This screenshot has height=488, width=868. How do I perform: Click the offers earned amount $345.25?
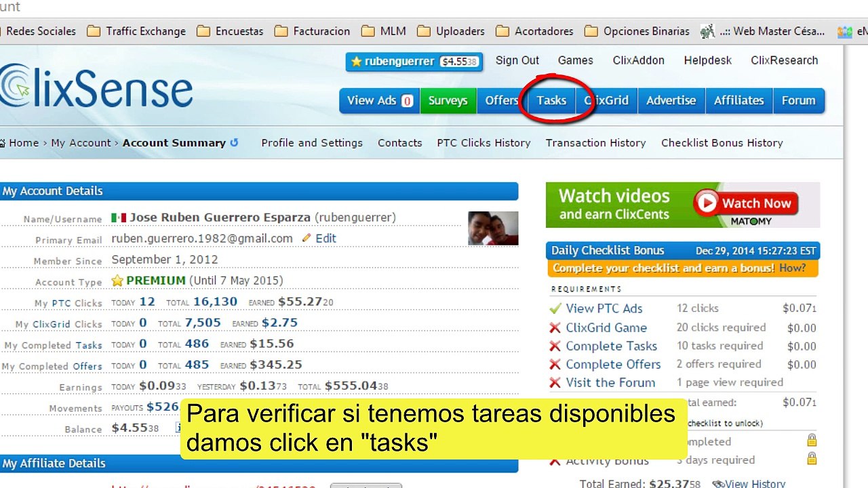(276, 365)
